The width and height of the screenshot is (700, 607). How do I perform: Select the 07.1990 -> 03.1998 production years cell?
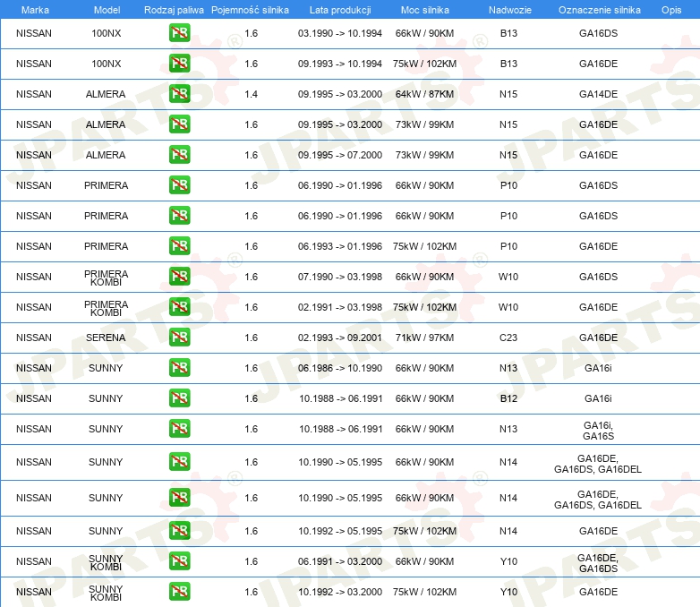(x=340, y=277)
